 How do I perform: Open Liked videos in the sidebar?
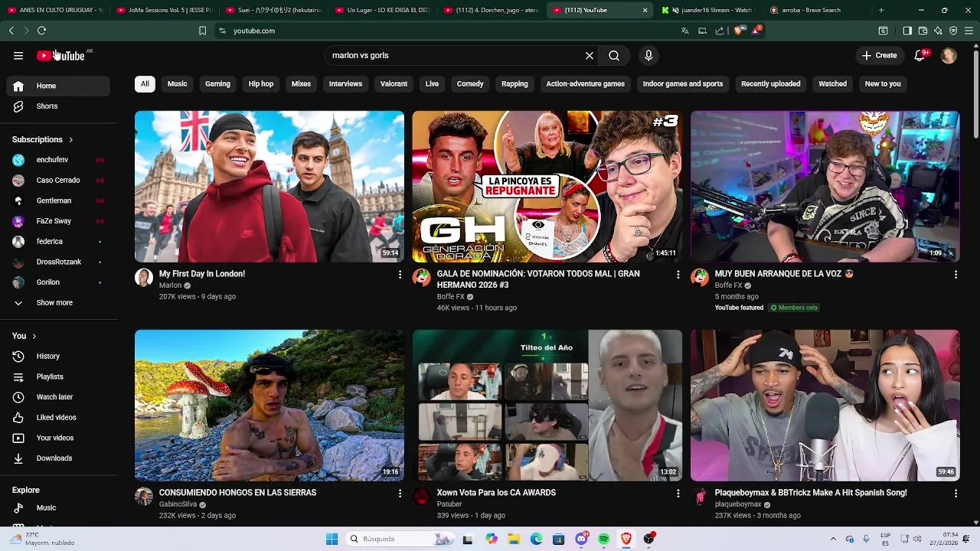(x=58, y=418)
